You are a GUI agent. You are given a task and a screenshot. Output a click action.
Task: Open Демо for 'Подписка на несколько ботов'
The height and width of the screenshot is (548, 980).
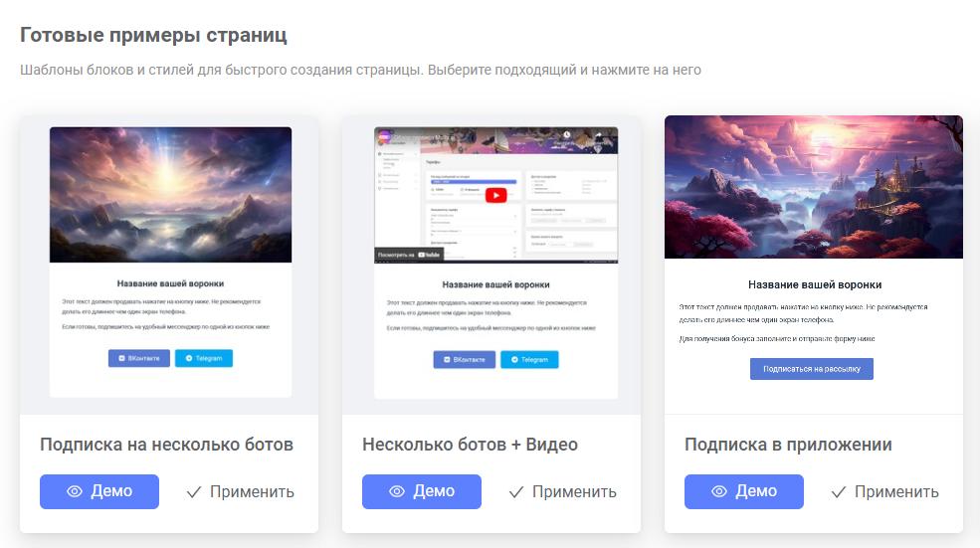(99, 491)
